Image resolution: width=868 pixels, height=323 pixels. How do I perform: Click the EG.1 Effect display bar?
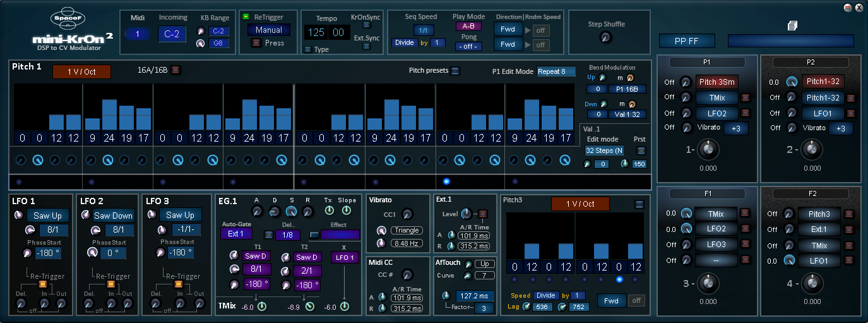341,235
